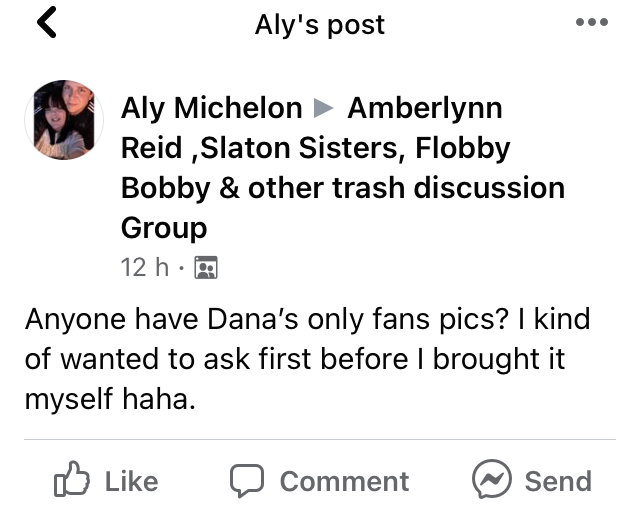The height and width of the screenshot is (519, 640).
Task: Open the Amberlynn Reid discussion group link
Action: coord(343,168)
